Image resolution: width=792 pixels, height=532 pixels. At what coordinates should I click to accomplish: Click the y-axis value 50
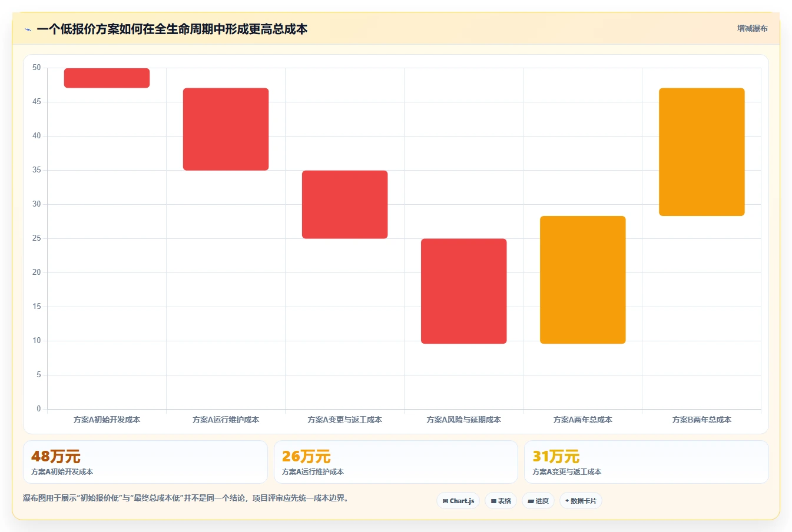(x=37, y=68)
